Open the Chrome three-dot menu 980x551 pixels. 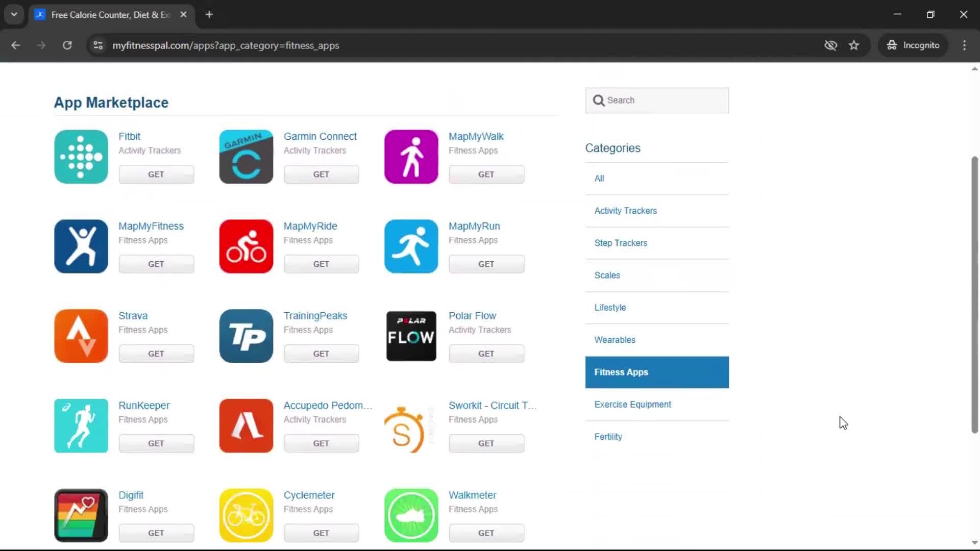tap(964, 45)
